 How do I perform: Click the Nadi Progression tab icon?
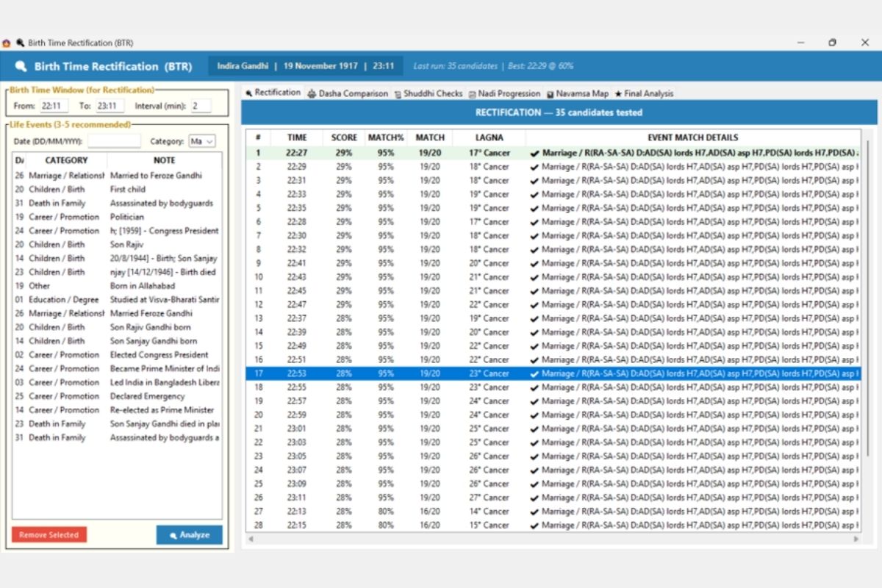472,93
